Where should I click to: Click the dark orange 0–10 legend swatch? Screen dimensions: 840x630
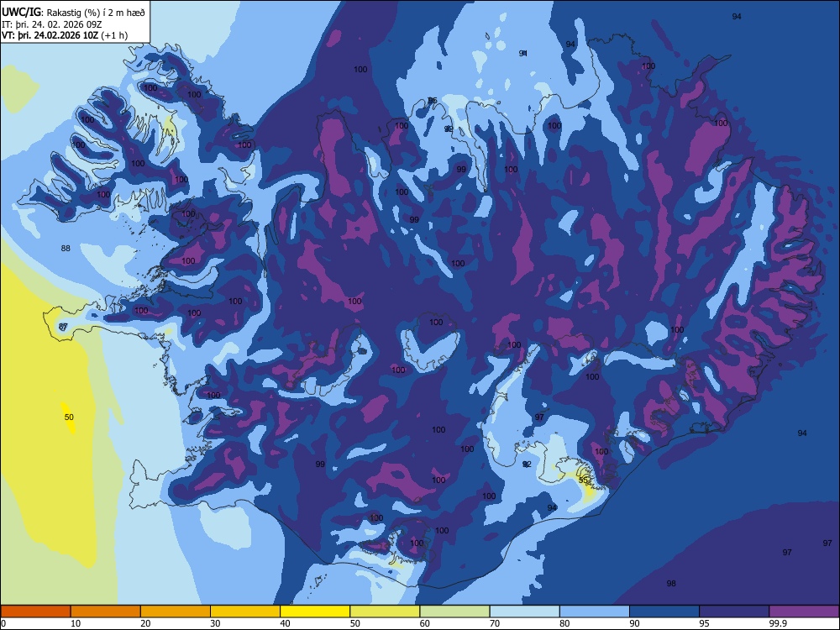tap(35, 612)
